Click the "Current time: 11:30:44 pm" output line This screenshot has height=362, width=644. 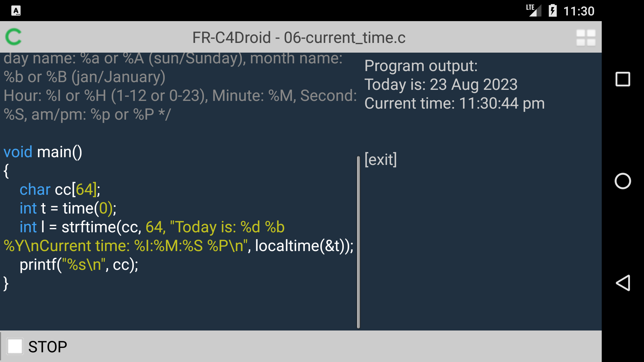pos(454,104)
